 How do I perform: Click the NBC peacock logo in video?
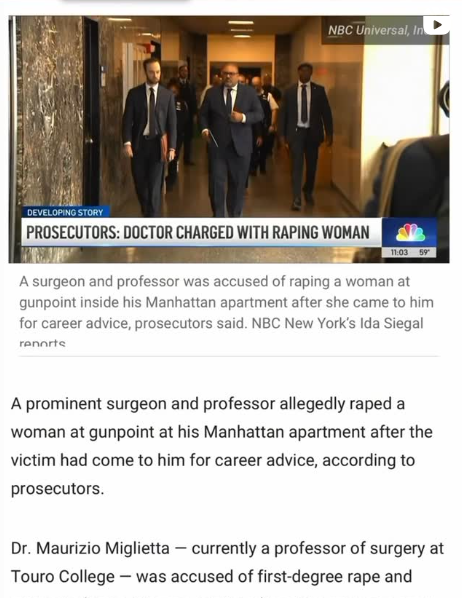pyautogui.click(x=410, y=232)
